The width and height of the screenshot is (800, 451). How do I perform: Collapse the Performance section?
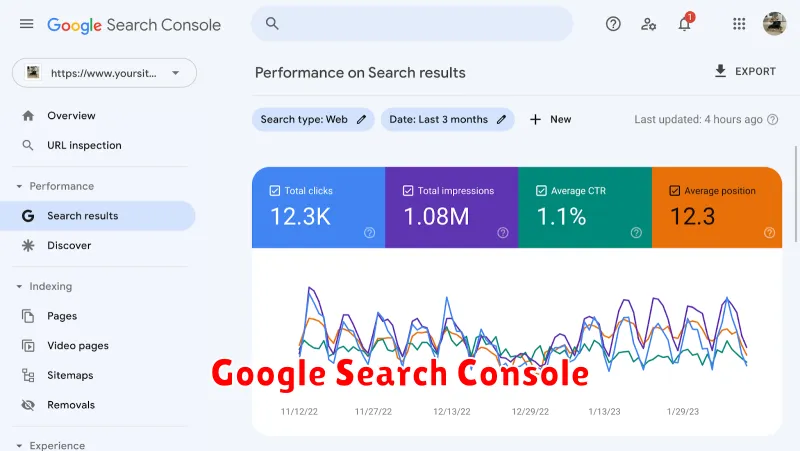(19, 186)
